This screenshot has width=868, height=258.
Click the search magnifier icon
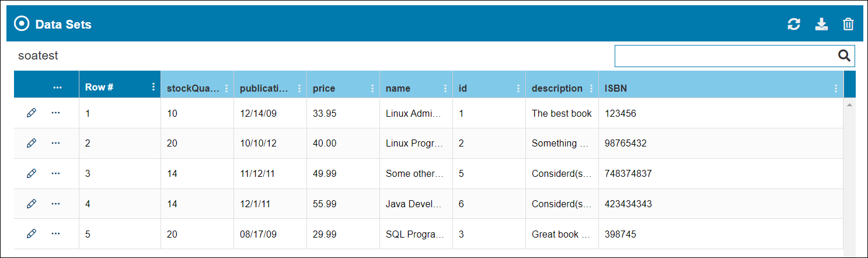[844, 55]
